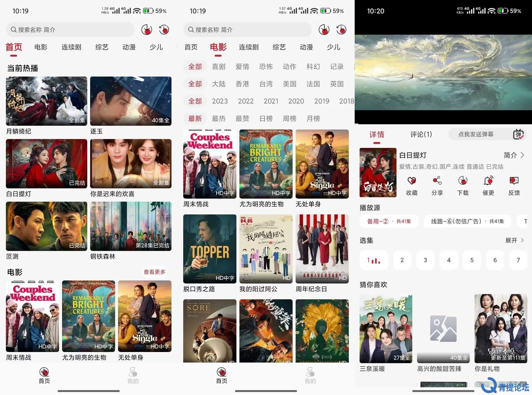Screen dimensions: 532x395
Task: Choose 线路-⑥ playback source
Action: [x=467, y=221]
